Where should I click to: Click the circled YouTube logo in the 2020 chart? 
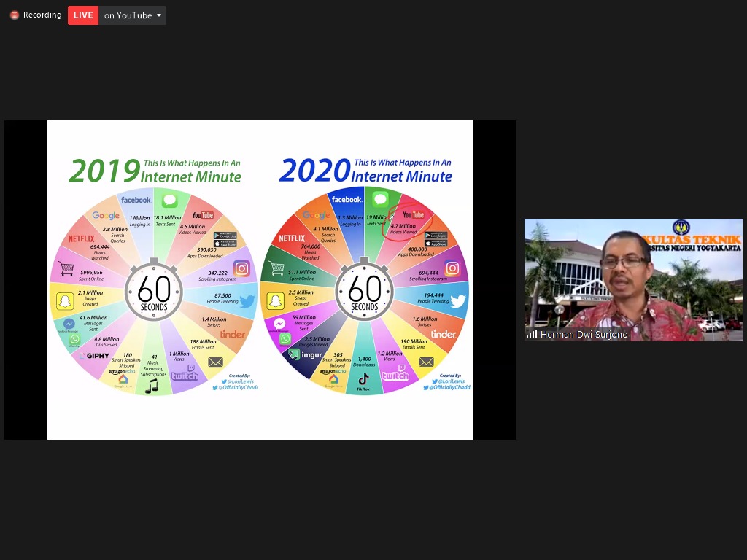coord(414,215)
